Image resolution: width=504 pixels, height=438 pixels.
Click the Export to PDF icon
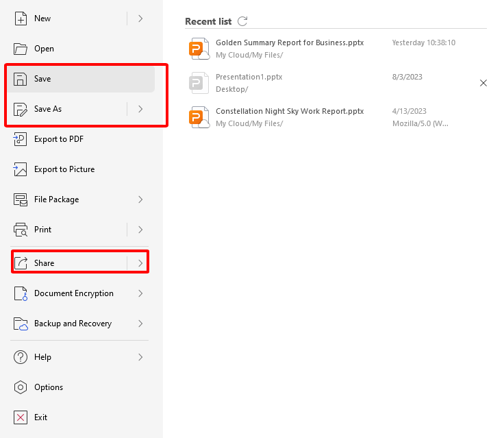(x=21, y=139)
